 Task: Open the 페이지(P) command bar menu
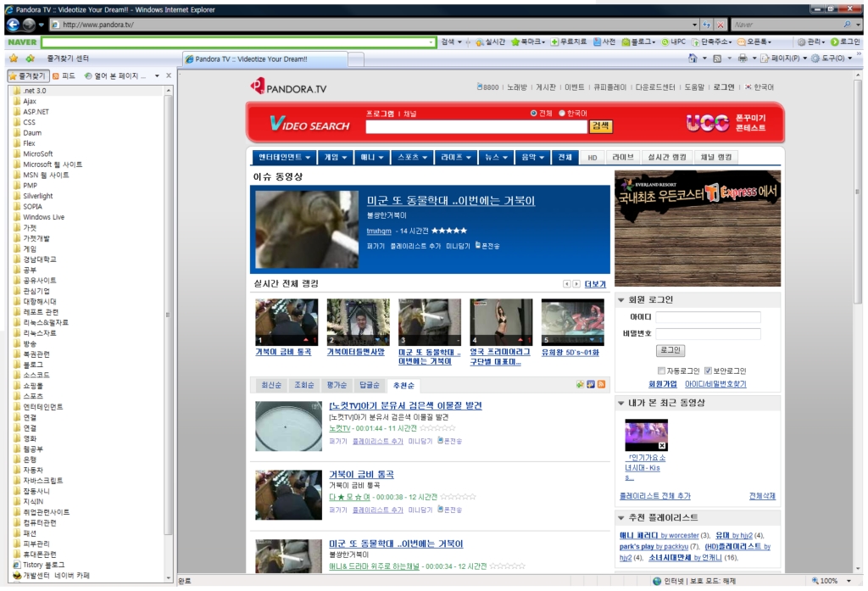click(x=783, y=59)
